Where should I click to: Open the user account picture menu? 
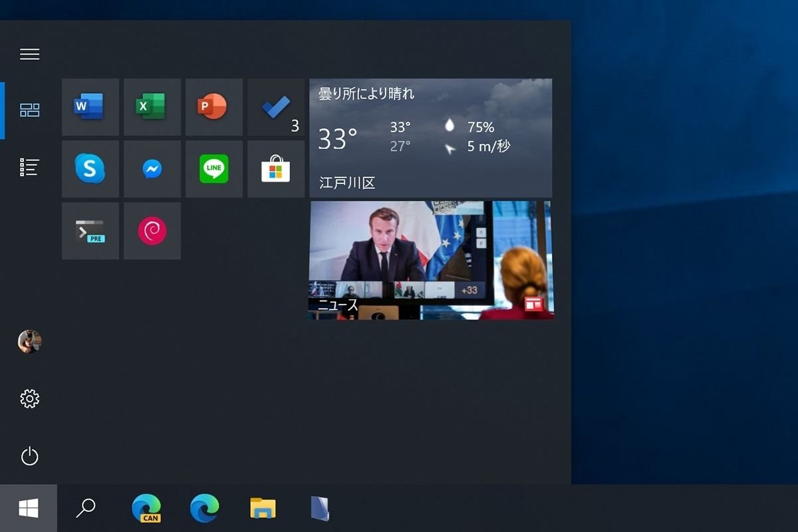(x=29, y=342)
